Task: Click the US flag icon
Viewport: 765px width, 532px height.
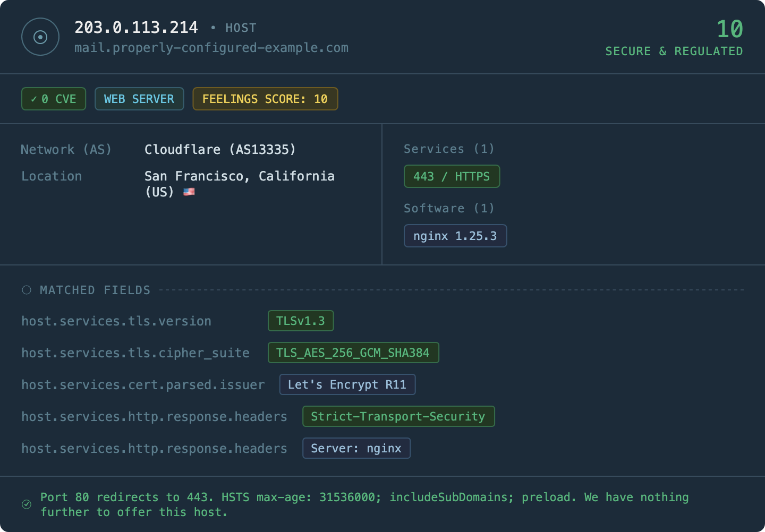Action: [x=189, y=192]
